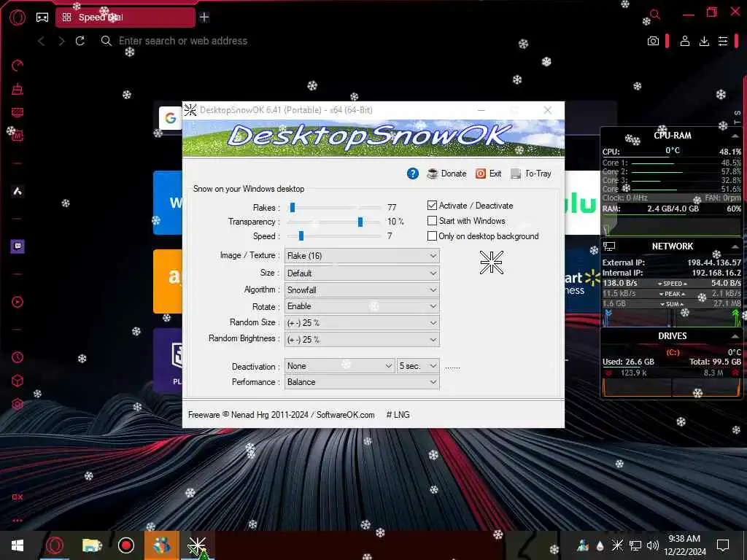This screenshot has width=747, height=560.
Task: Click the Freeware Nenad Hrg SoftwareOK.com text
Action: tap(281, 415)
